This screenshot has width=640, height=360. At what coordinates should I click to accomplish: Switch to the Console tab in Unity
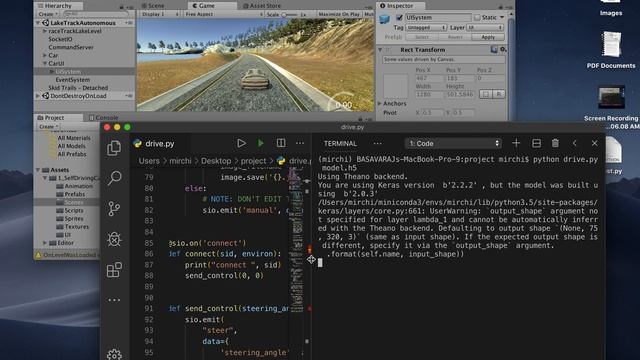point(104,118)
